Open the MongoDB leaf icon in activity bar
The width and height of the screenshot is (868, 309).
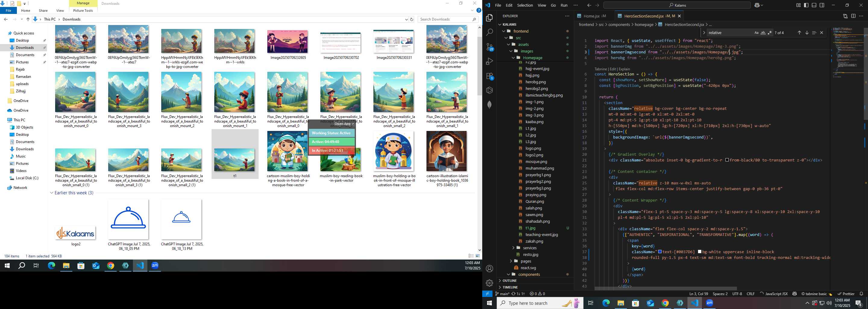click(489, 105)
